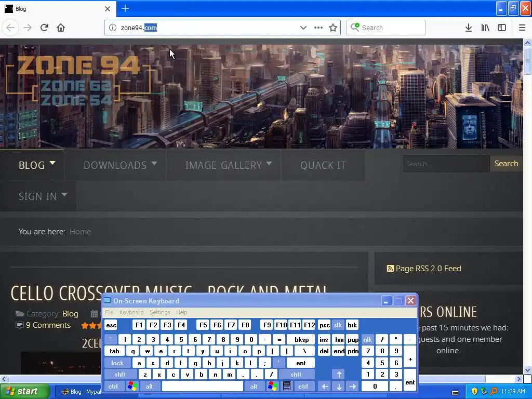Click the keyboard icon in the taskbar tray

click(x=455, y=392)
